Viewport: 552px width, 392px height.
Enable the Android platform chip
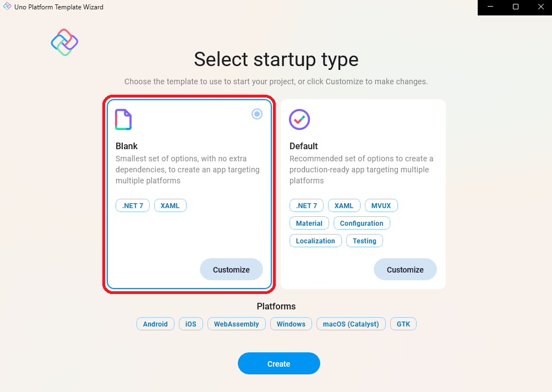(155, 324)
